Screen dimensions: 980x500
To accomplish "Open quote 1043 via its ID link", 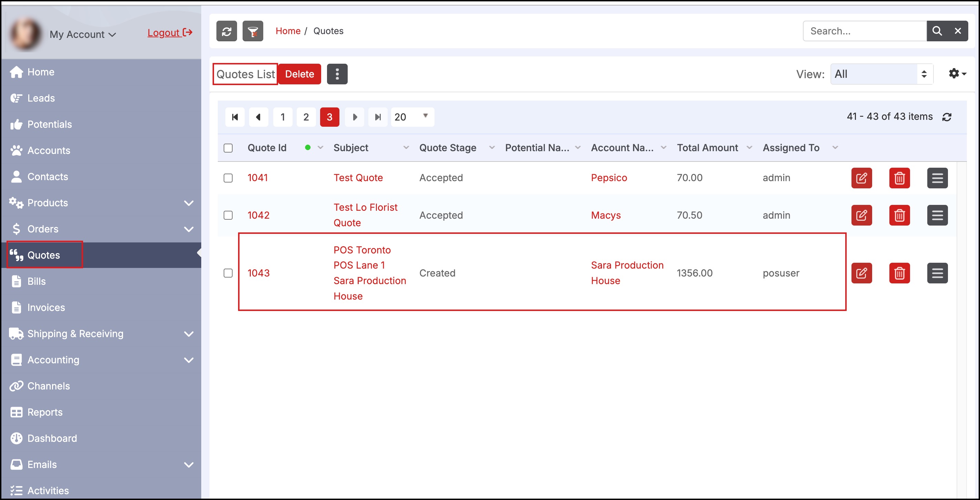I will pos(258,273).
